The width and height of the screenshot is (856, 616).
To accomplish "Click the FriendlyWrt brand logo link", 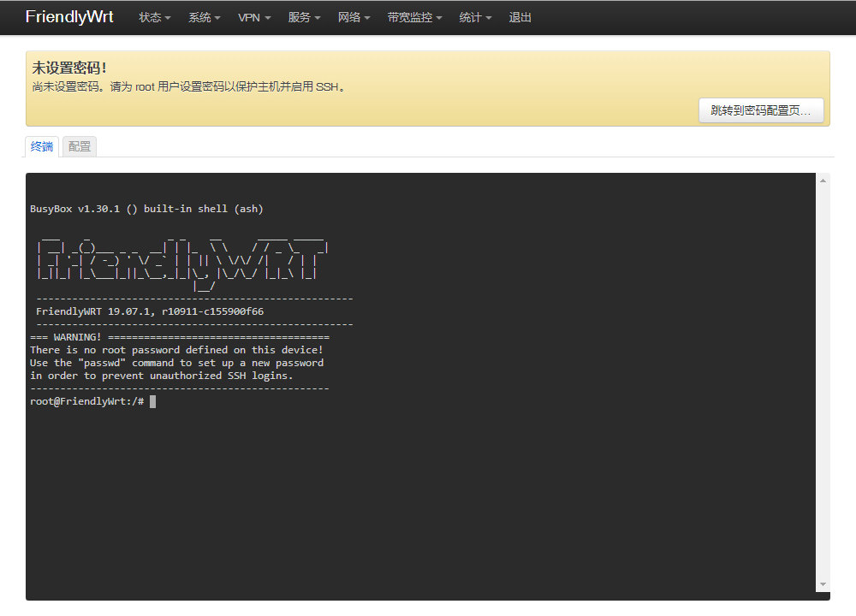I will click(69, 17).
